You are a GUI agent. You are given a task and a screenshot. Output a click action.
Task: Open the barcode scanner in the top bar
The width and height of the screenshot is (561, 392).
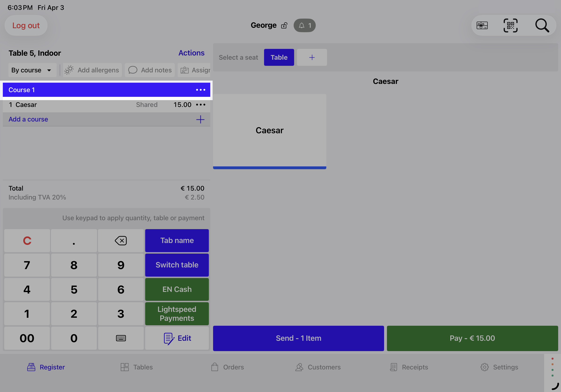pyautogui.click(x=510, y=25)
